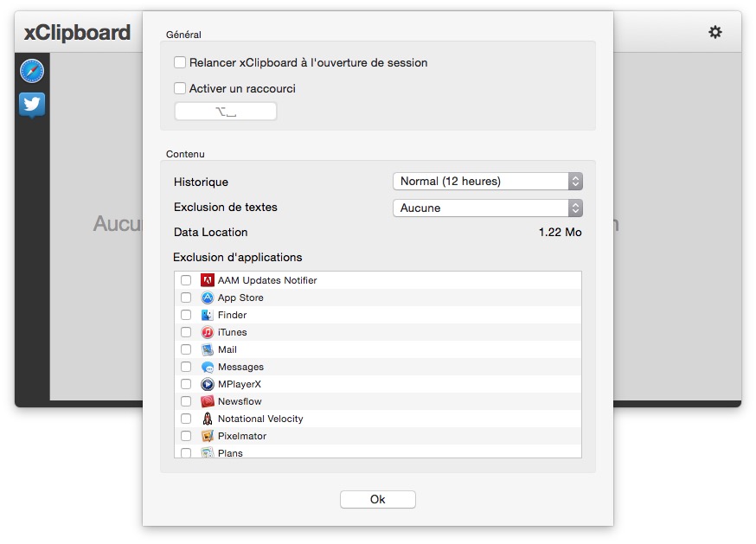
Task: Select the Newsflow row name
Action: pos(240,401)
